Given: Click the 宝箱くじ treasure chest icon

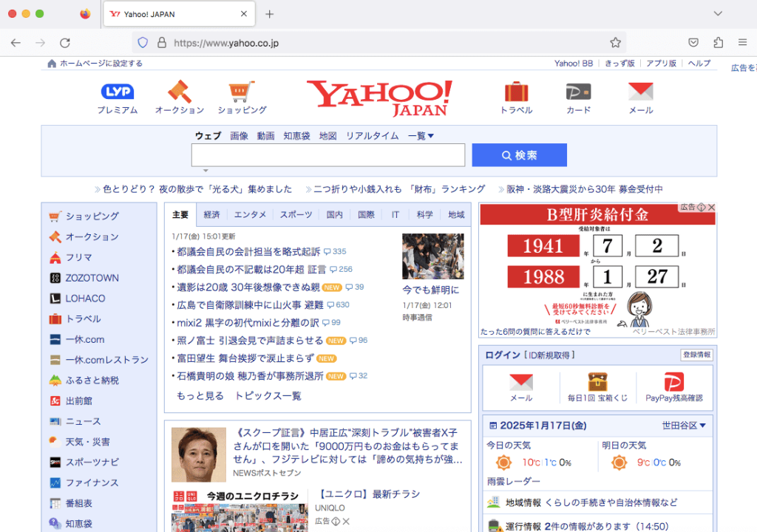Looking at the screenshot, I should pos(597,382).
